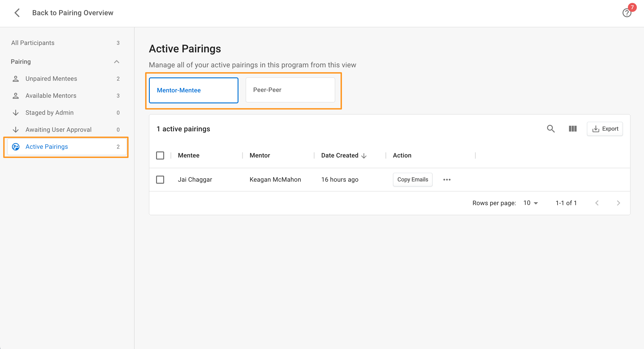Click the back arrow icon
644x349 pixels.
(17, 13)
